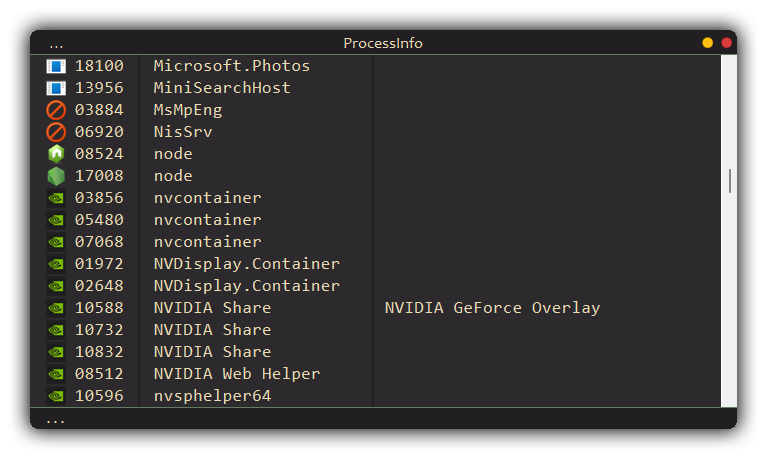Select the PID 18100 cell

click(99, 66)
